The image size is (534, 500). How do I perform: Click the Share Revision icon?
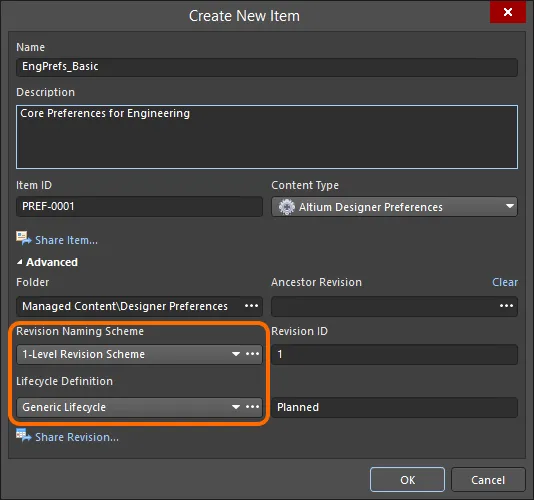click(x=23, y=435)
